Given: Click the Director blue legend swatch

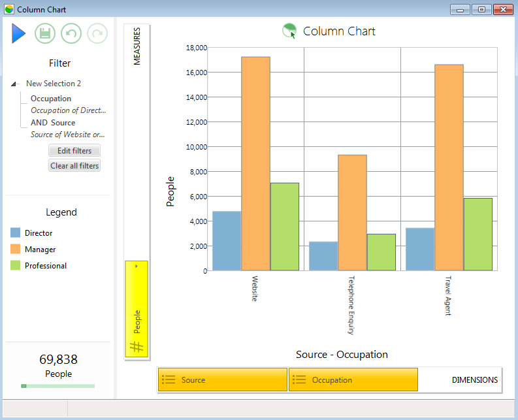Looking at the screenshot, I should 15,233.
